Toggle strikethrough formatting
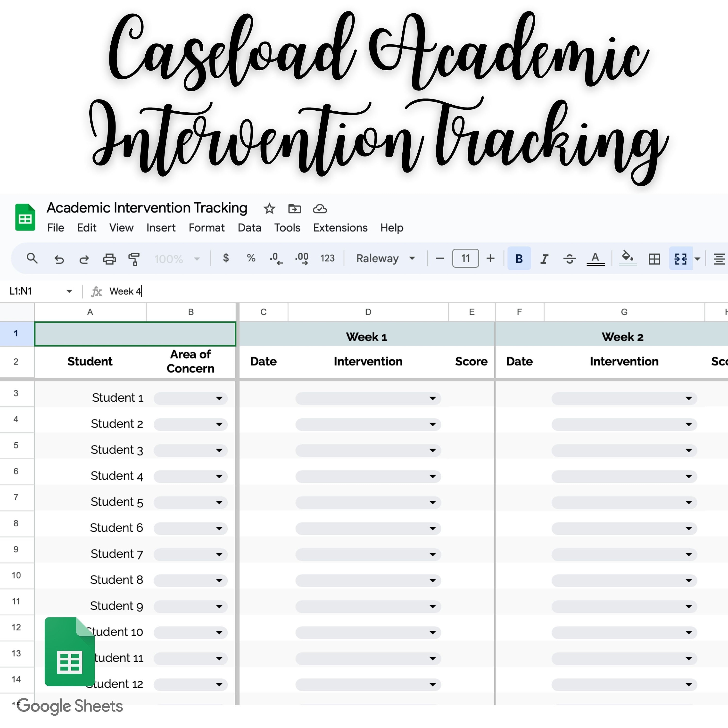Image resolution: width=728 pixels, height=728 pixels. tap(569, 258)
